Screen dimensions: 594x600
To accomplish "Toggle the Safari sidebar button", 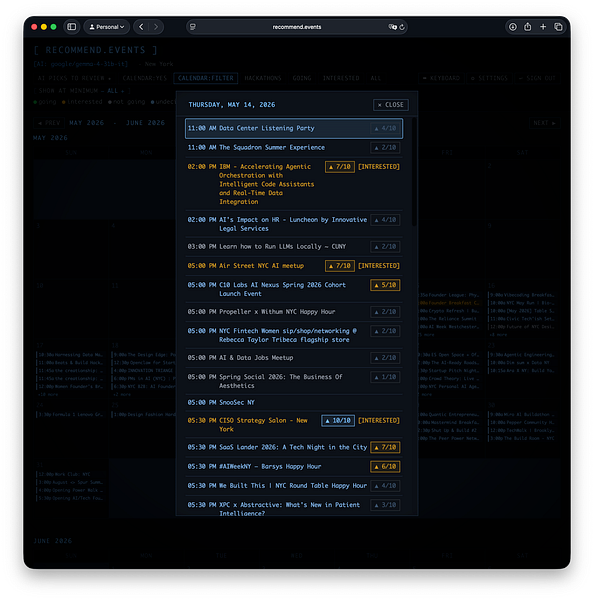I will click(x=72, y=27).
